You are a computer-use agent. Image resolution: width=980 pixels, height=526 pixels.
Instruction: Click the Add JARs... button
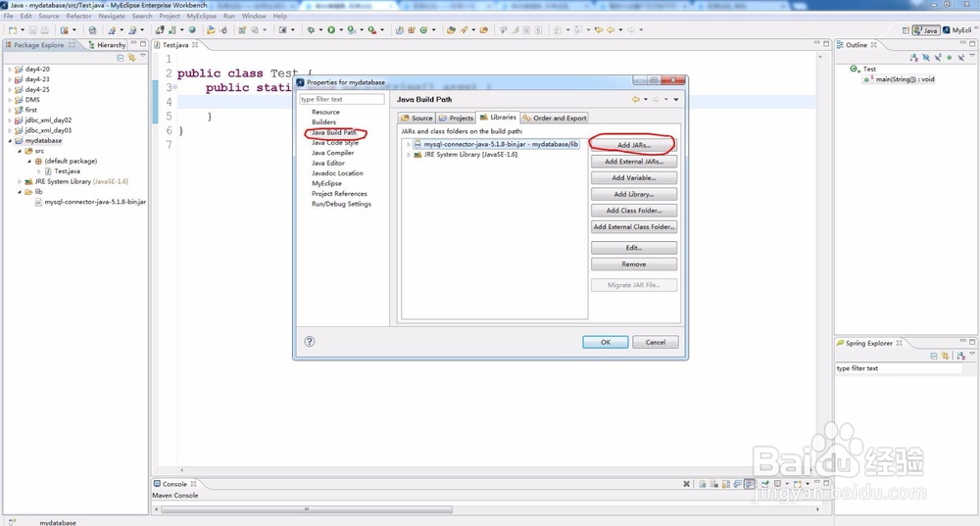tap(634, 145)
